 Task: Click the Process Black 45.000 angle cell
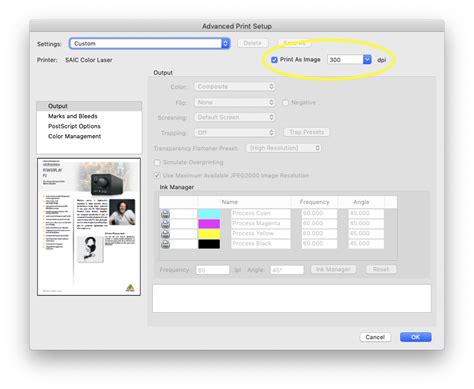pos(366,244)
